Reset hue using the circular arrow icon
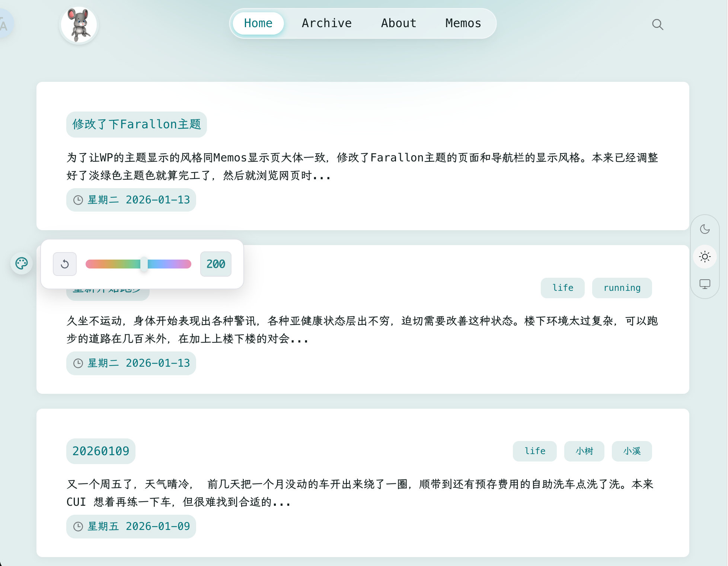728x566 pixels. [x=65, y=264]
